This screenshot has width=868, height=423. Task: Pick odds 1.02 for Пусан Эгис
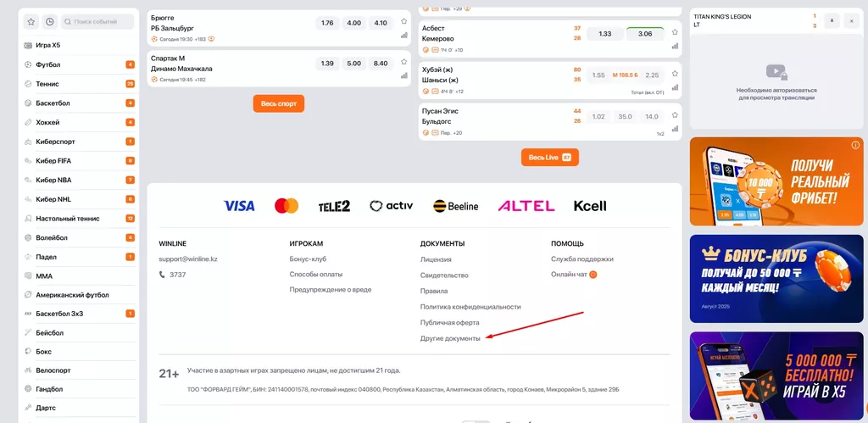598,117
